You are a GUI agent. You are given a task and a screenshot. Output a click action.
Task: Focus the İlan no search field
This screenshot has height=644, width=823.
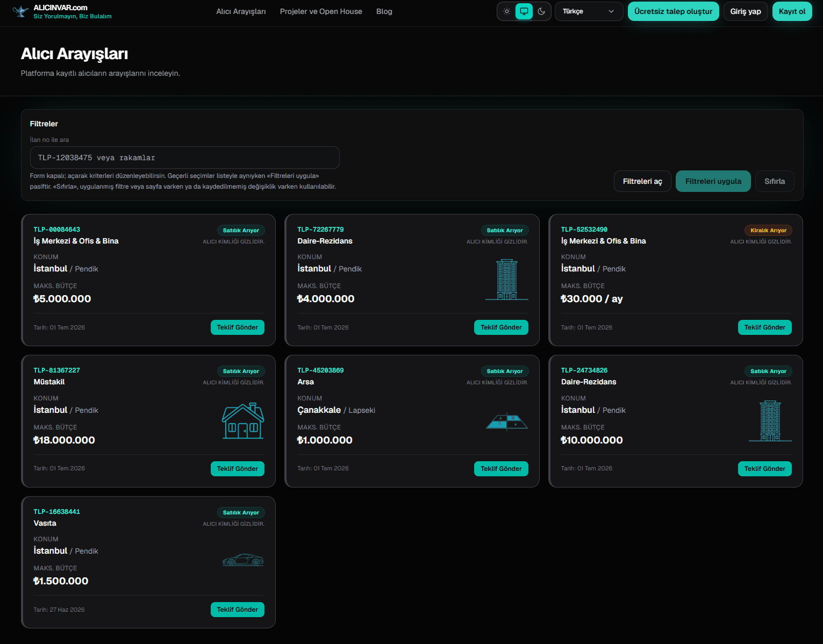184,158
